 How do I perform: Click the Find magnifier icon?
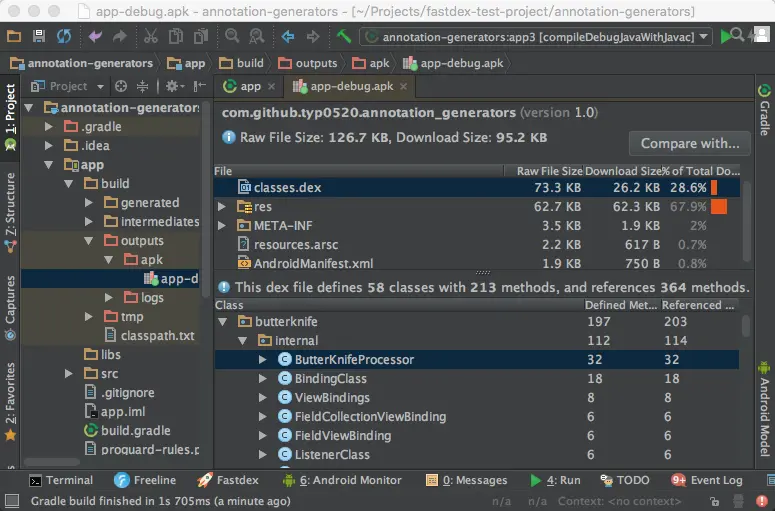tap(232, 36)
